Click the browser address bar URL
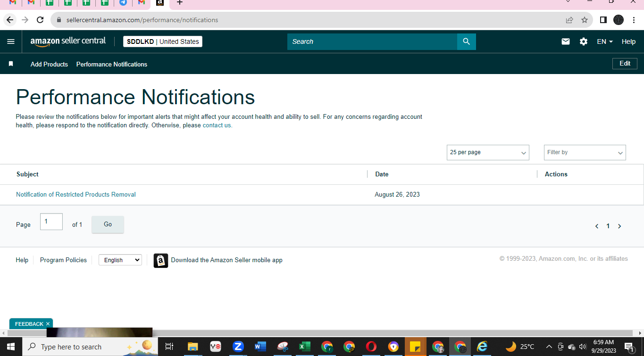The width and height of the screenshot is (644, 356). [142, 20]
